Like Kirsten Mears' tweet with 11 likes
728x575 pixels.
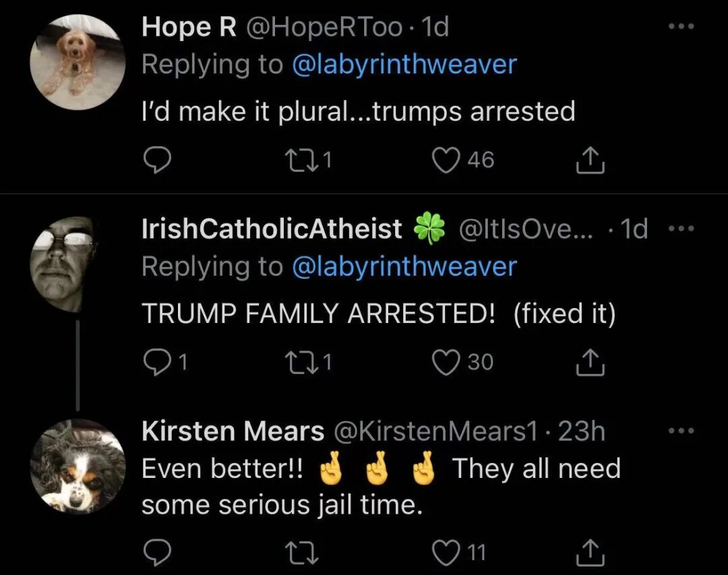446,553
